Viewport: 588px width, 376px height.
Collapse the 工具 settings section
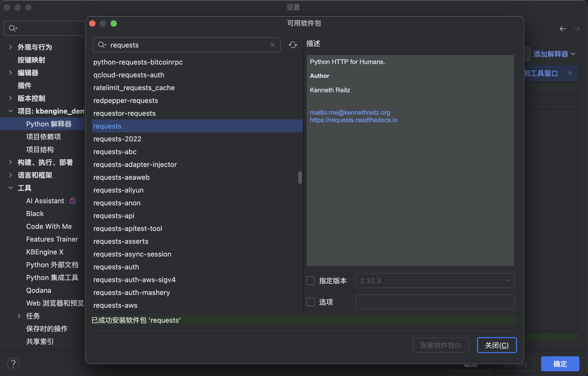(10, 188)
